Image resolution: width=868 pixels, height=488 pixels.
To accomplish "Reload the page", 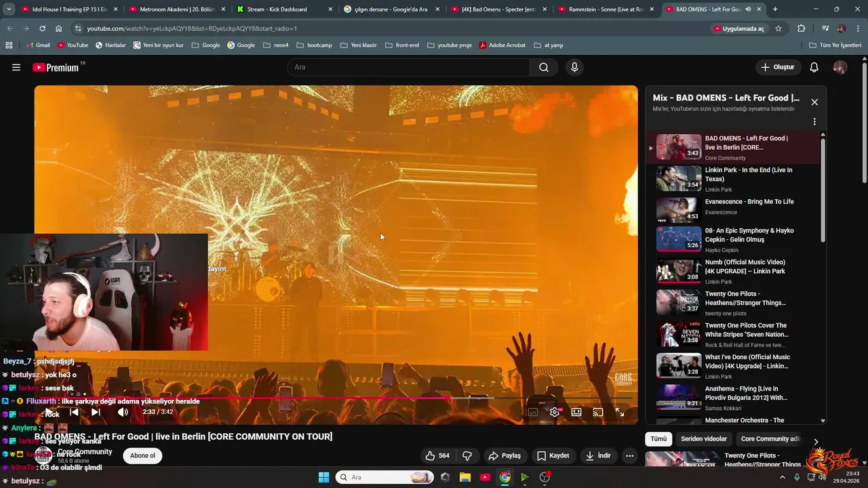I will tap(42, 28).
